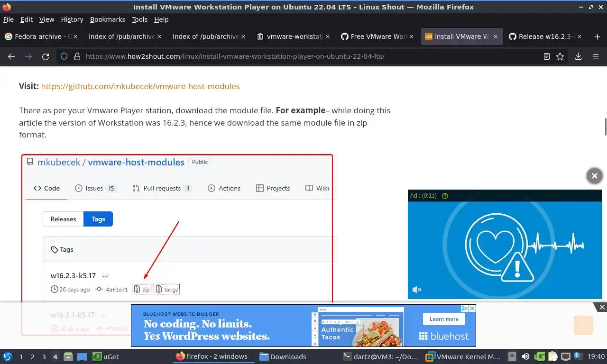Close the bottom banner ad bar

click(x=602, y=307)
